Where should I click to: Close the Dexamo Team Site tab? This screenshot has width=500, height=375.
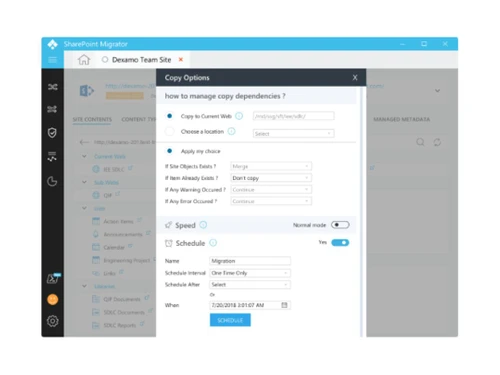coord(181,59)
